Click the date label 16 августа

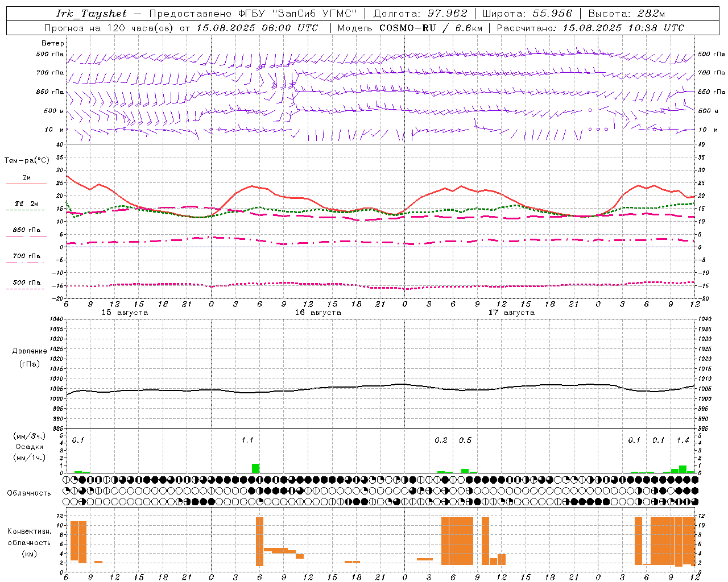pos(318,313)
